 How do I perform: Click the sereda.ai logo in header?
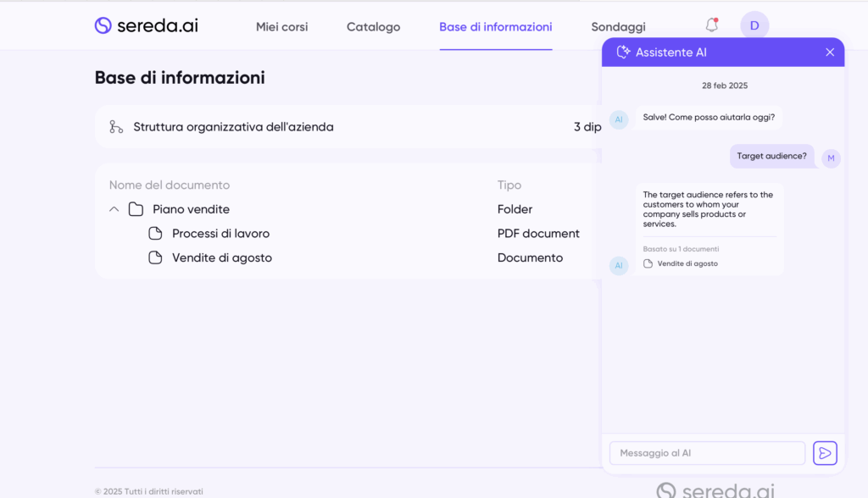coord(146,25)
